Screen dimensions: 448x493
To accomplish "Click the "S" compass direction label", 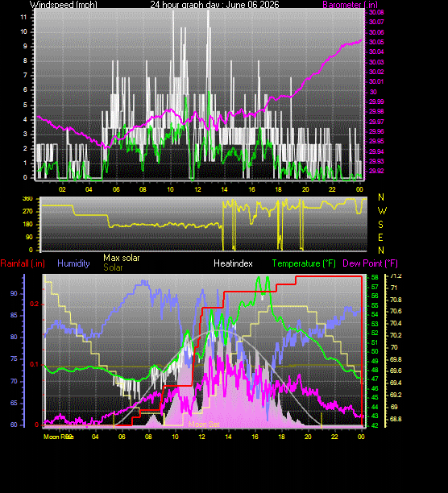I will pyautogui.click(x=381, y=224).
